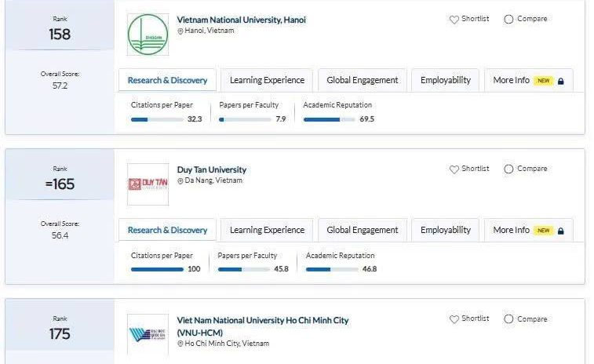Open Employability tab for Hanoi university
Screen dimensions: 594x364
tap(446, 80)
